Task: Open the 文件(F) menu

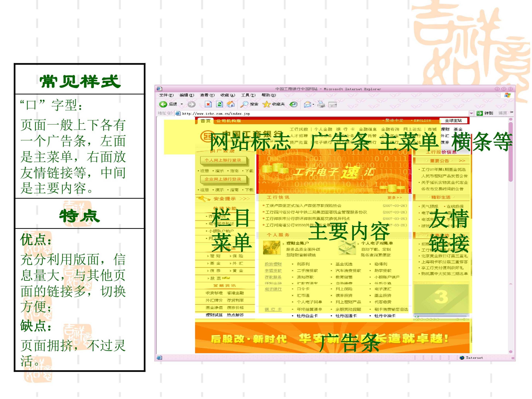Action: [x=166, y=95]
